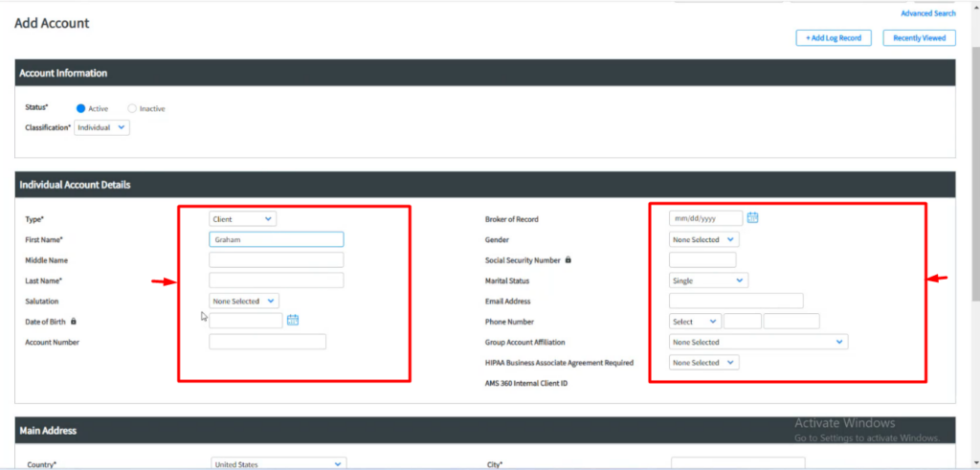The height and width of the screenshot is (470, 980).
Task: Open the Country dropdown in Main Address
Action: (278, 464)
